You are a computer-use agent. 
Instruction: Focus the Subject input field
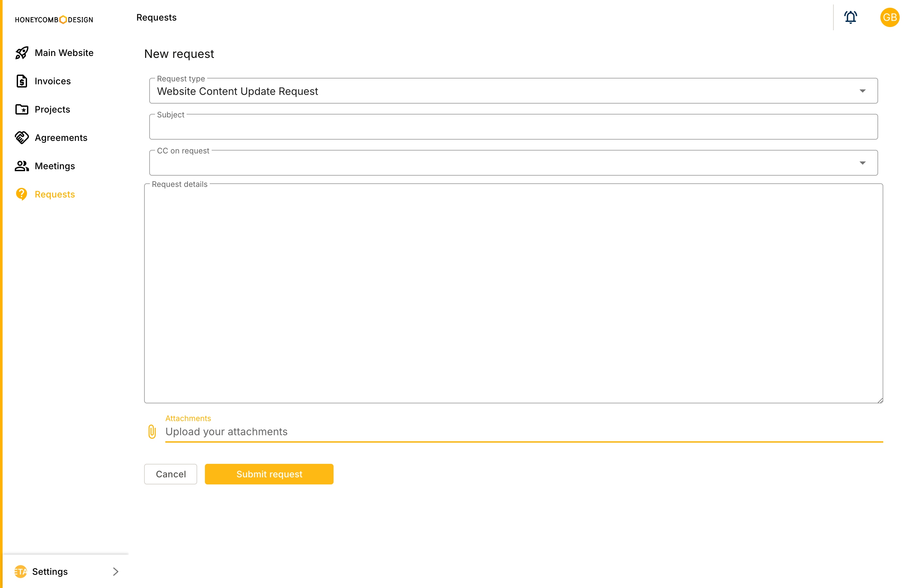[513, 127]
